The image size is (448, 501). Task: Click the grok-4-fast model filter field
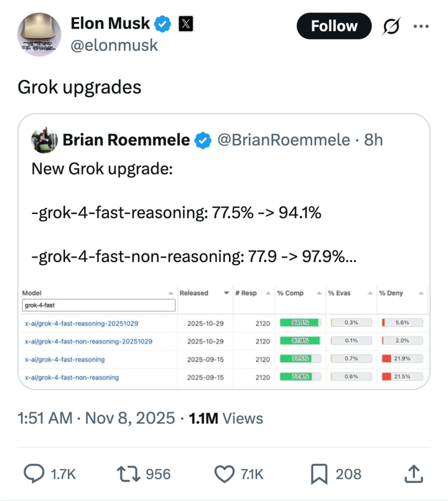click(98, 306)
